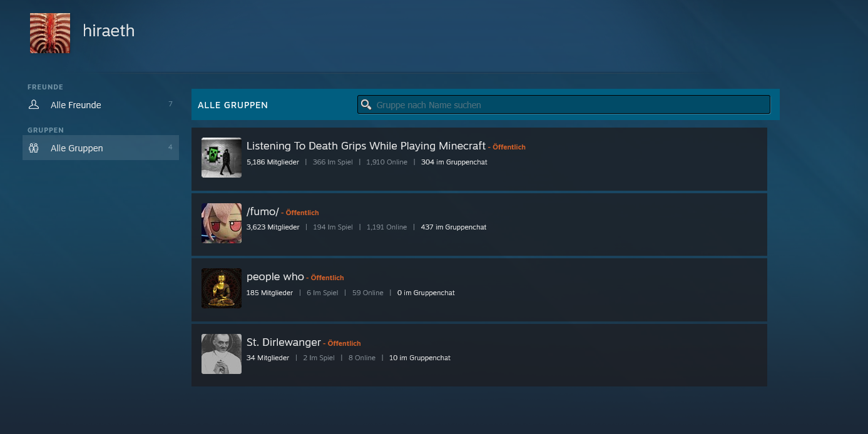Open the people who group title
The width and height of the screenshot is (868, 434).
coord(275,276)
